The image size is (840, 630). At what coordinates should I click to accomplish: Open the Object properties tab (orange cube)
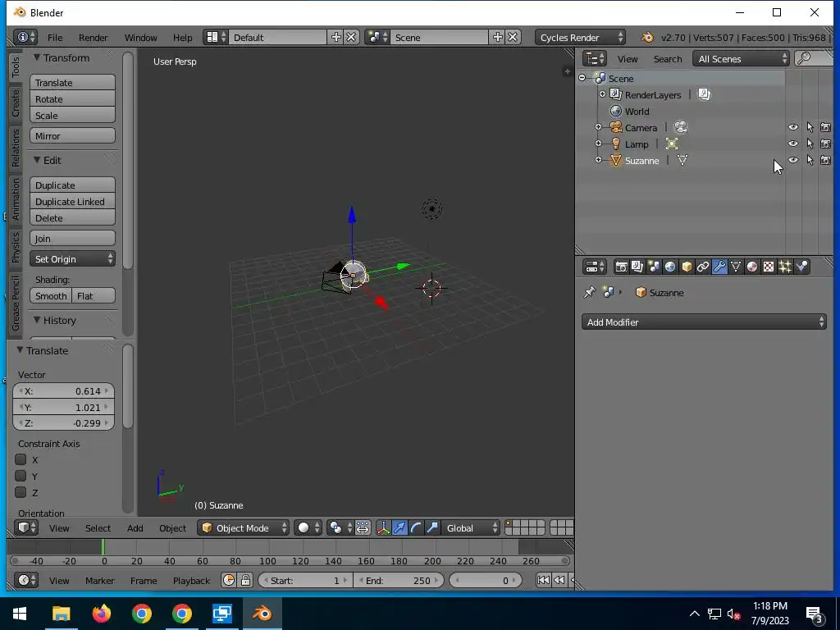[x=687, y=267]
